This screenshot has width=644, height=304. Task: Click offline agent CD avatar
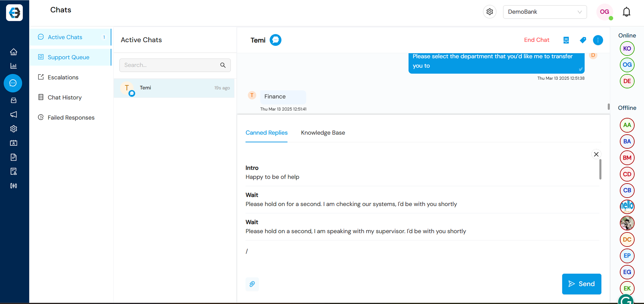[627, 174]
